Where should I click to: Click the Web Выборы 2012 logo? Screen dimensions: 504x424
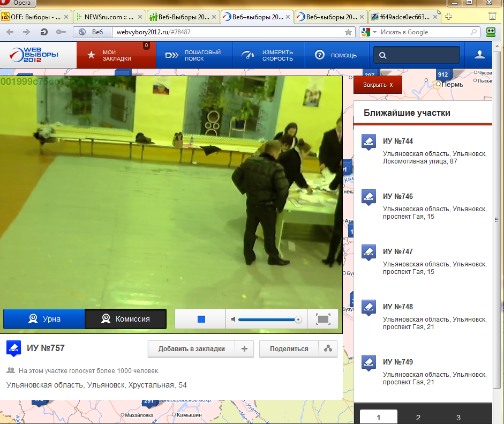(x=34, y=55)
